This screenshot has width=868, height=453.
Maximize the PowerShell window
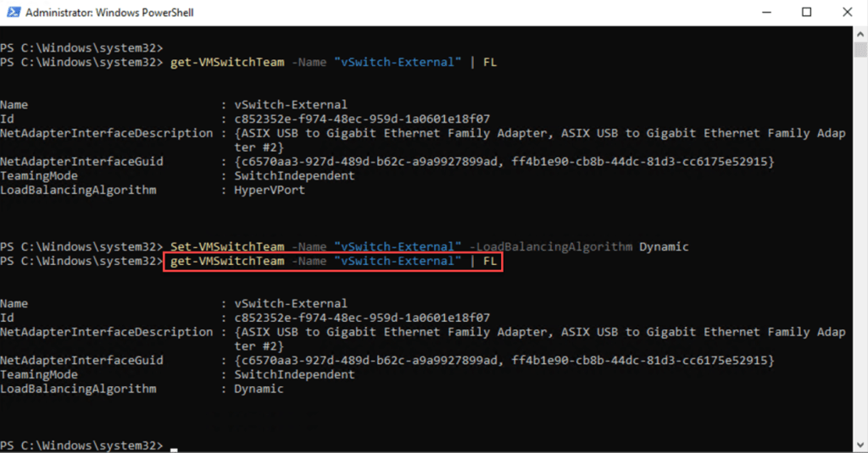[805, 13]
